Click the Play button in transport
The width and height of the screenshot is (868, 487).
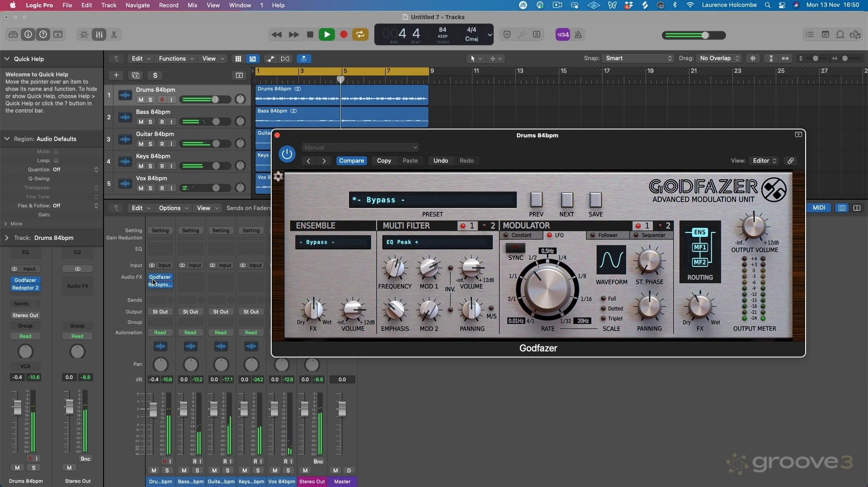tap(326, 35)
